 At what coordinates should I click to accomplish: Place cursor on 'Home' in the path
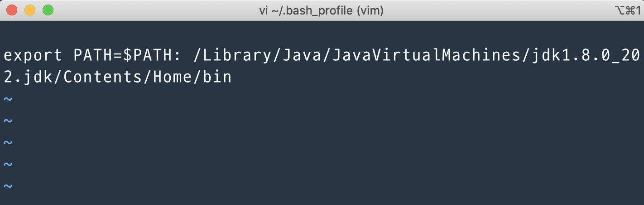[x=173, y=77]
